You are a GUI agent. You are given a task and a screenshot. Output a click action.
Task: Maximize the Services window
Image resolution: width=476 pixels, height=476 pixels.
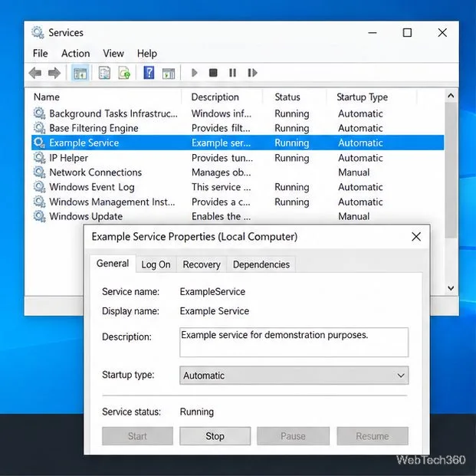tap(407, 32)
